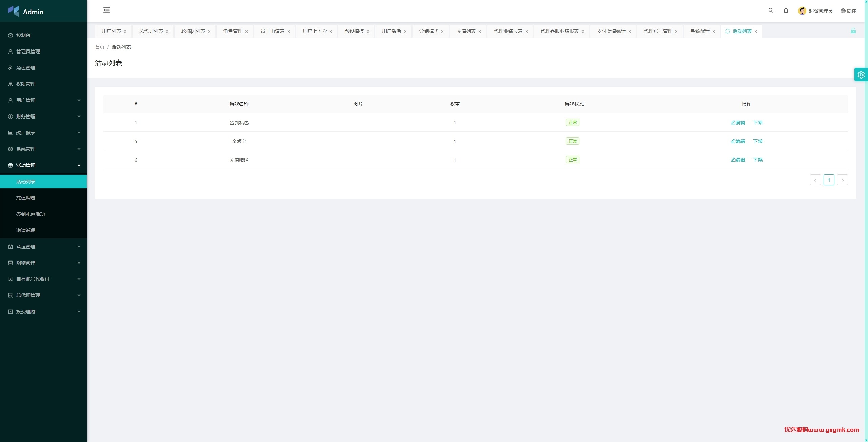The width and height of the screenshot is (868, 442).
Task: Close the 角色管理 tab
Action: tap(246, 31)
